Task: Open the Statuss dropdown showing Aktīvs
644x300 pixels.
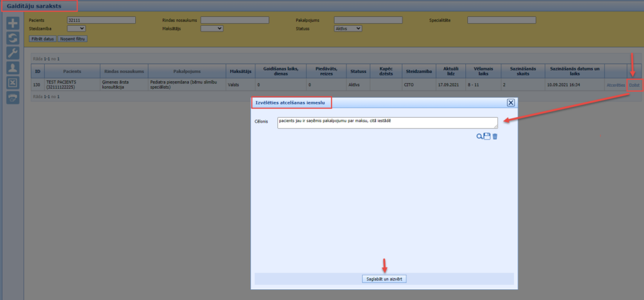Action: click(348, 28)
